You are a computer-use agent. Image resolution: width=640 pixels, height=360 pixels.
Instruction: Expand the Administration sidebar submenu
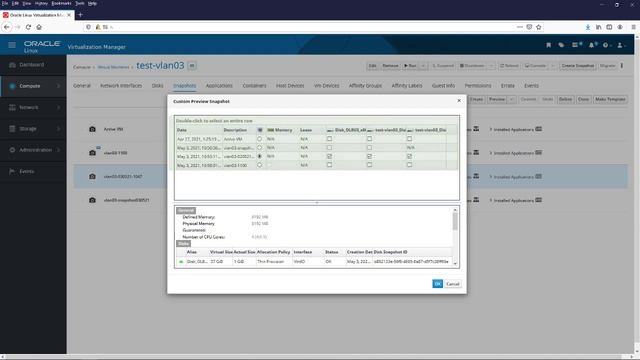(58, 150)
